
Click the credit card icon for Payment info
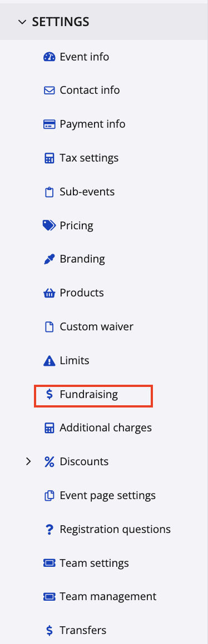[49, 124]
